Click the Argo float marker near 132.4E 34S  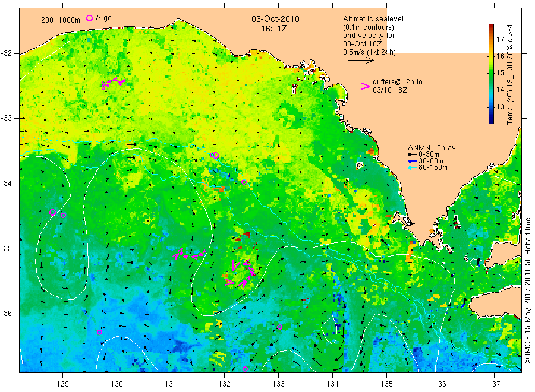click(244, 182)
